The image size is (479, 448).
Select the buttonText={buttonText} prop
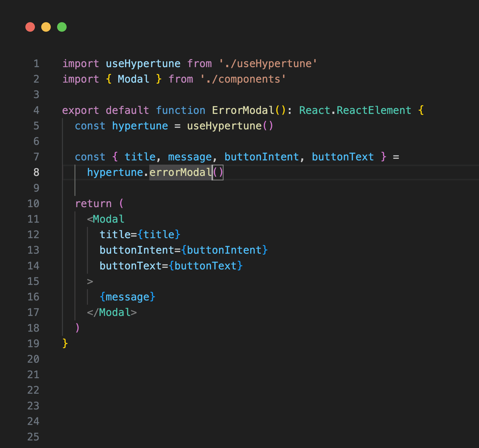[171, 265]
